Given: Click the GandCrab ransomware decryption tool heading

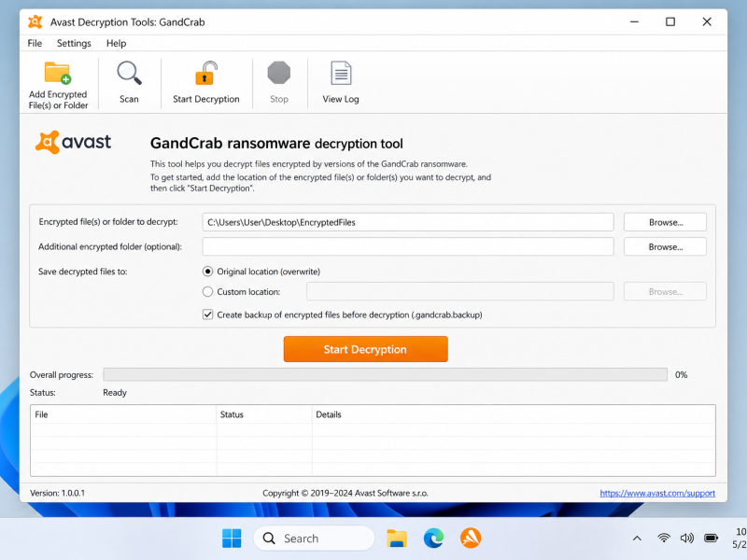Looking at the screenshot, I should pyautogui.click(x=276, y=144).
